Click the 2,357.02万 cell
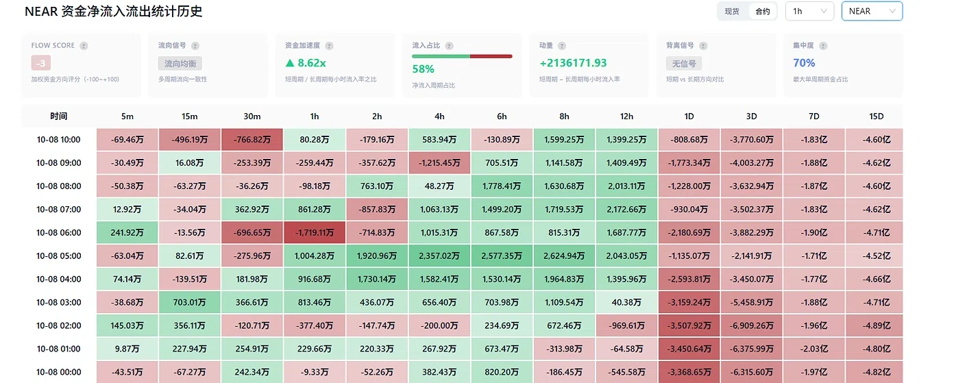 439,256
